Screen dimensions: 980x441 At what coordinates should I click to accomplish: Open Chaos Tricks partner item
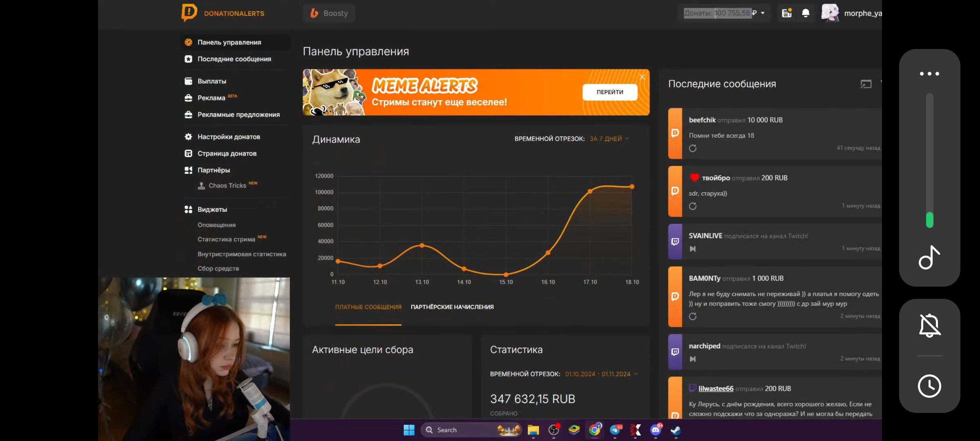pos(227,185)
